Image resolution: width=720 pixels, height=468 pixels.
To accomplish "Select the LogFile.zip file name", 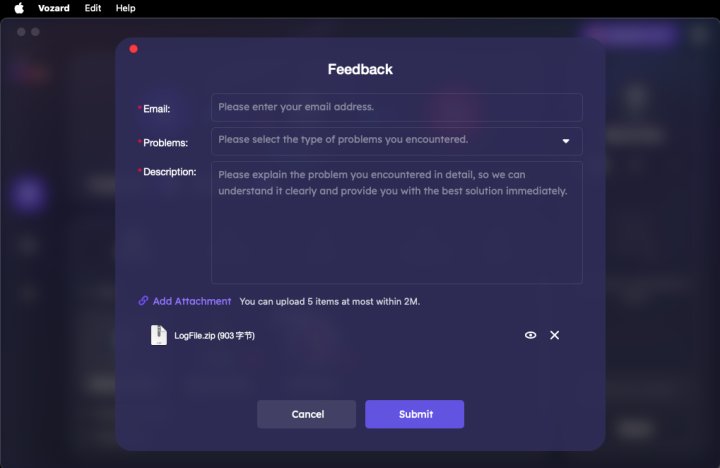I will (x=214, y=336).
